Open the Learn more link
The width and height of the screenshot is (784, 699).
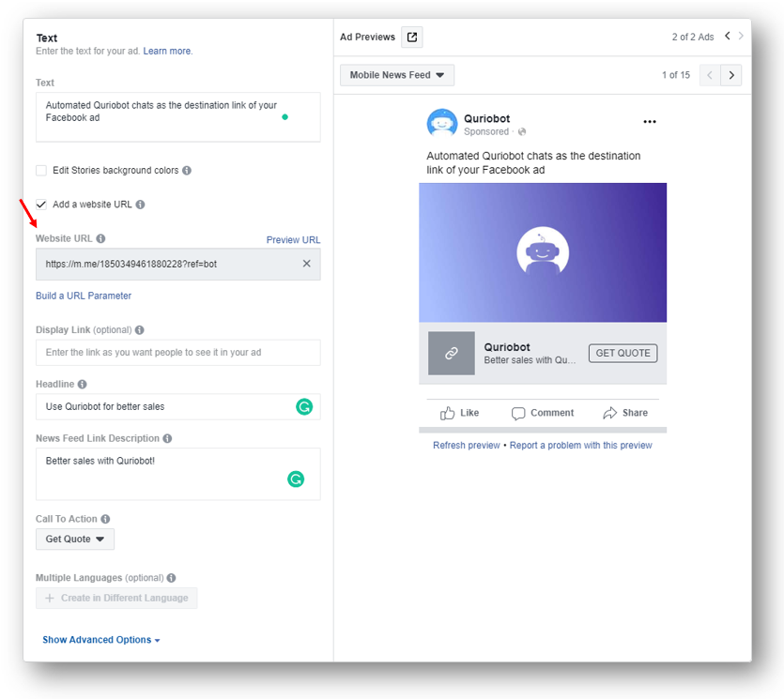tap(167, 51)
